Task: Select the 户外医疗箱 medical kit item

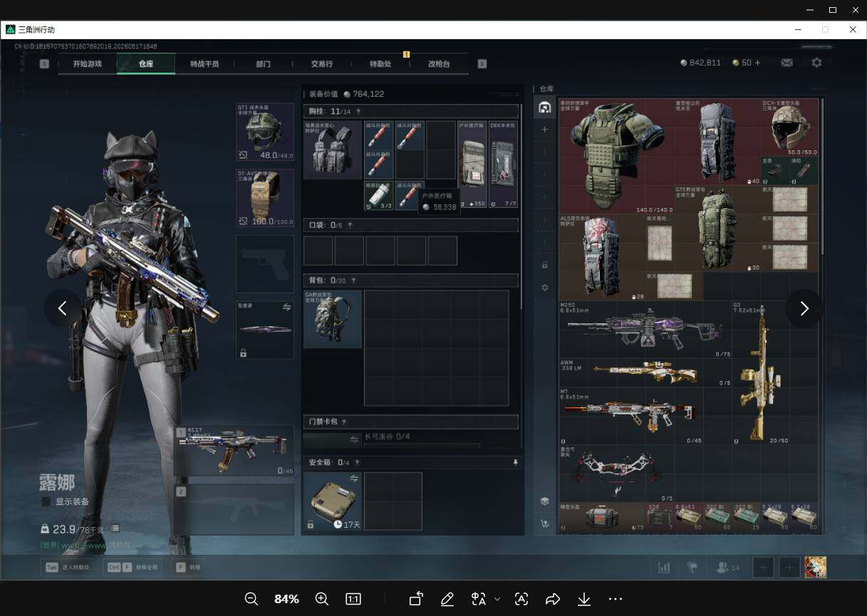Action: click(x=472, y=165)
